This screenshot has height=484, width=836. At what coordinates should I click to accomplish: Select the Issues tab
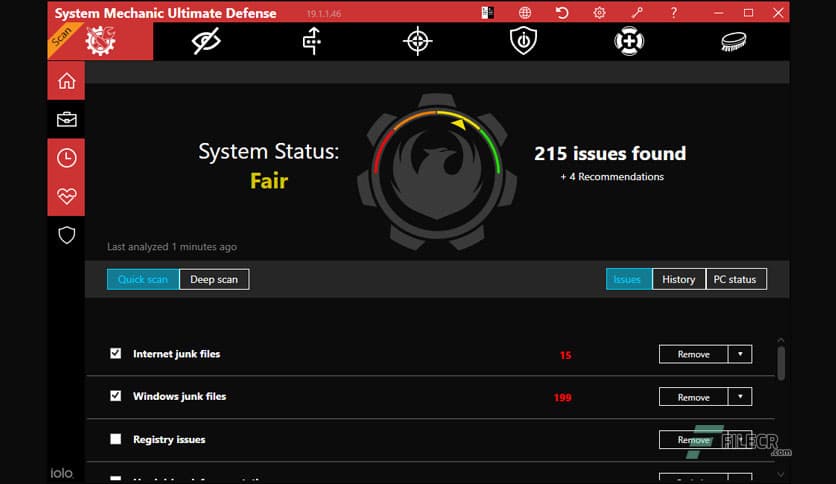click(629, 279)
